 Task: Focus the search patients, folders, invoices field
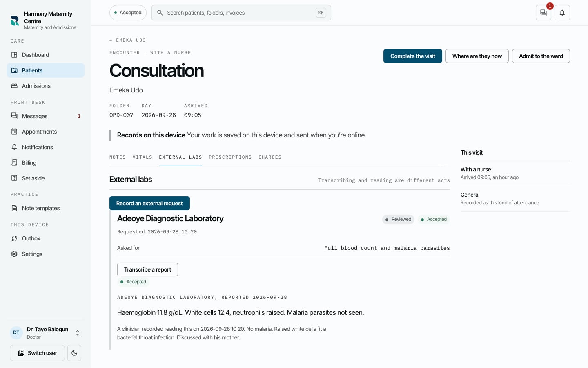pos(241,13)
